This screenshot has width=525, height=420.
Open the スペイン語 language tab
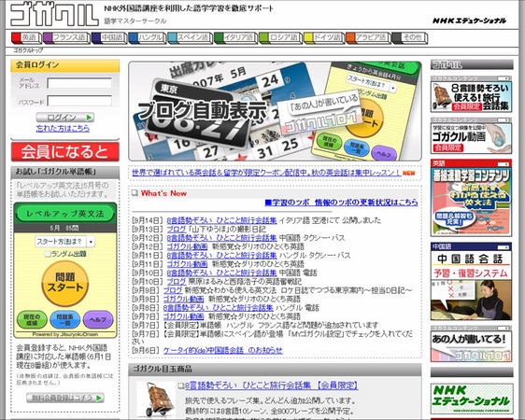click(191, 37)
